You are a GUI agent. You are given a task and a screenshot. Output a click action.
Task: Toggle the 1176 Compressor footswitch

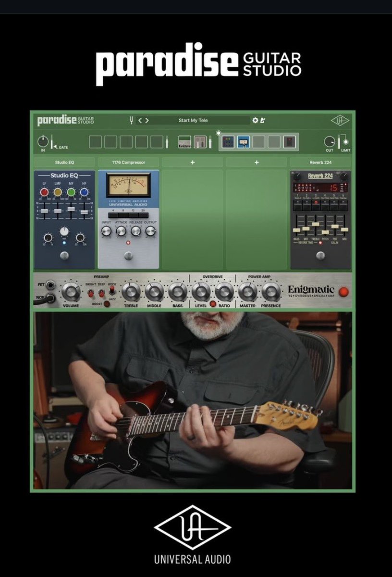tap(128, 256)
